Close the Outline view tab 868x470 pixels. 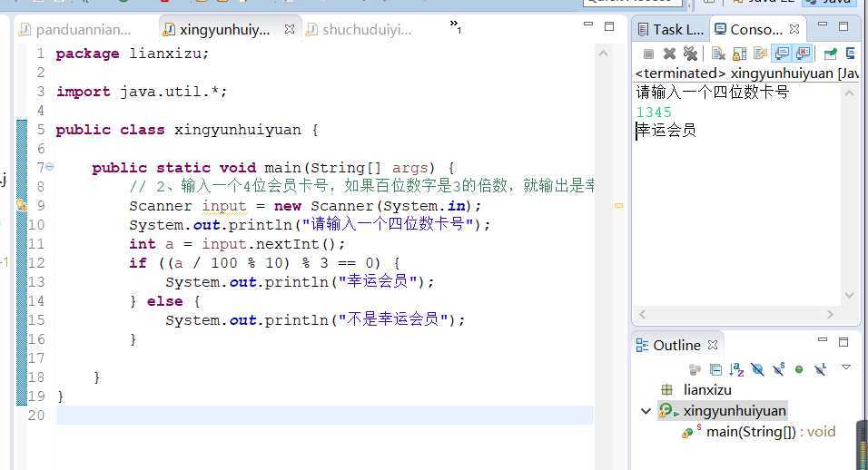(713, 345)
